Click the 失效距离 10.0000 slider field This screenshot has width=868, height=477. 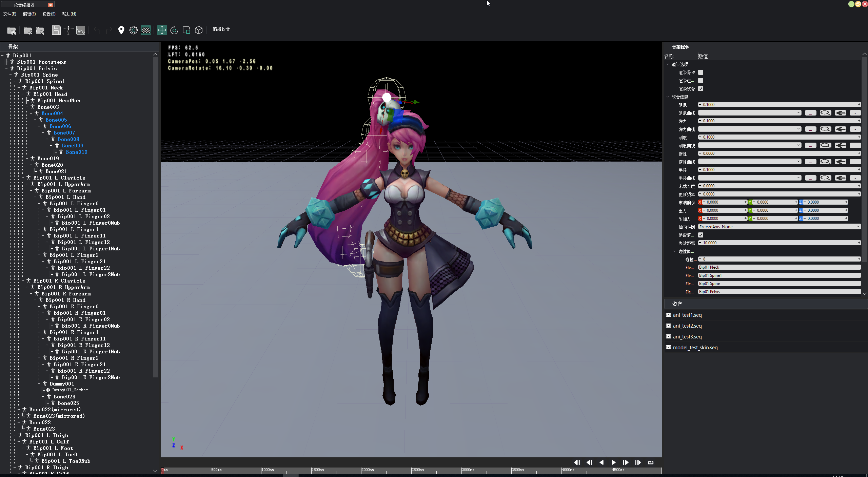780,243
